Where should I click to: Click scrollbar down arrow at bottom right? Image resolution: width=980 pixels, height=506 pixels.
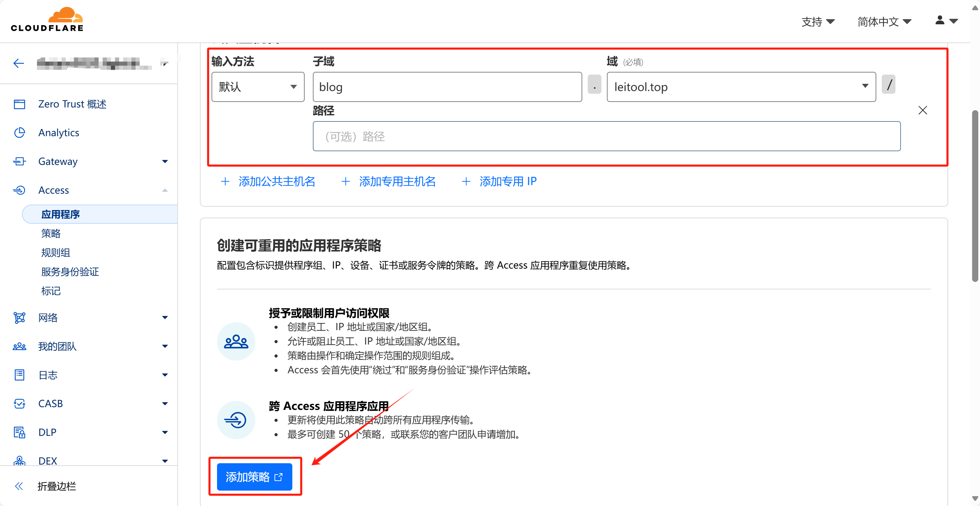point(975,498)
